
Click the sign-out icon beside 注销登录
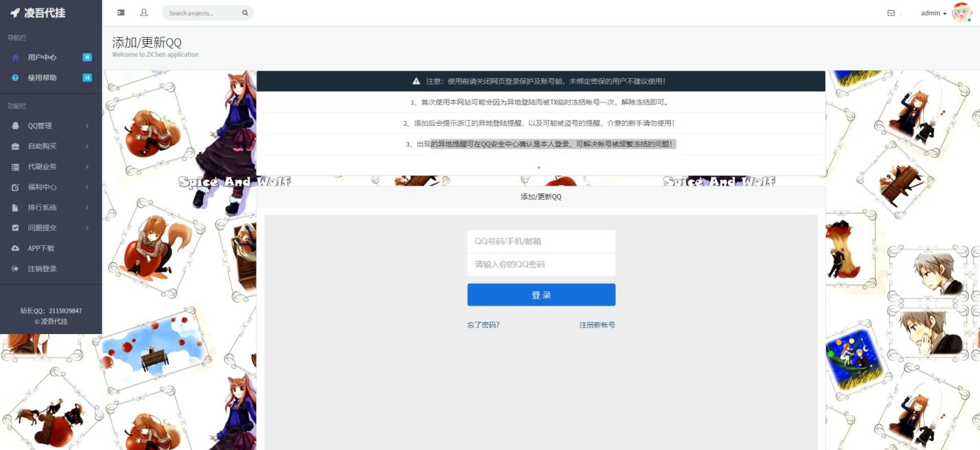tap(15, 269)
